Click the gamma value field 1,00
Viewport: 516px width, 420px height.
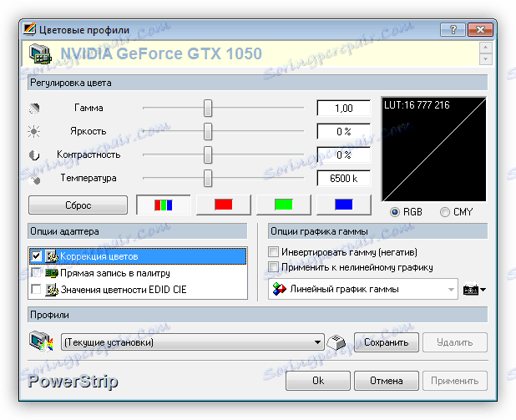tap(343, 109)
